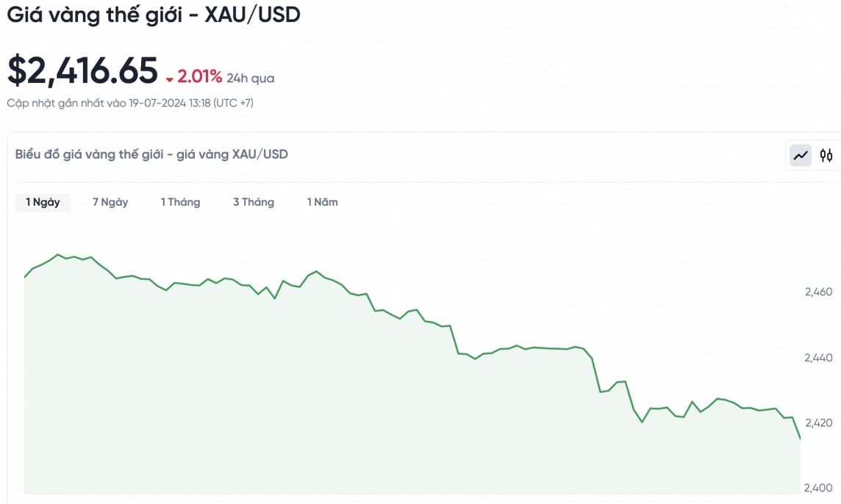Click the 2,400 y-axis label

pos(818,488)
